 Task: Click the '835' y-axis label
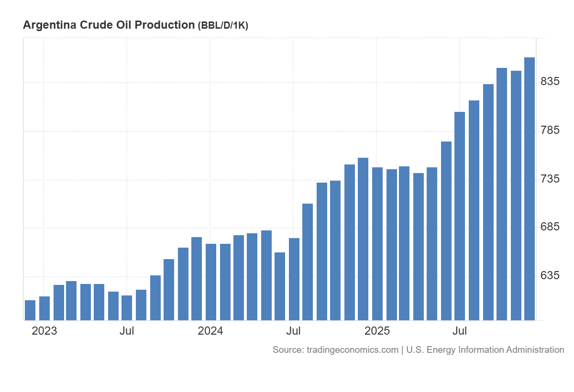550,82
